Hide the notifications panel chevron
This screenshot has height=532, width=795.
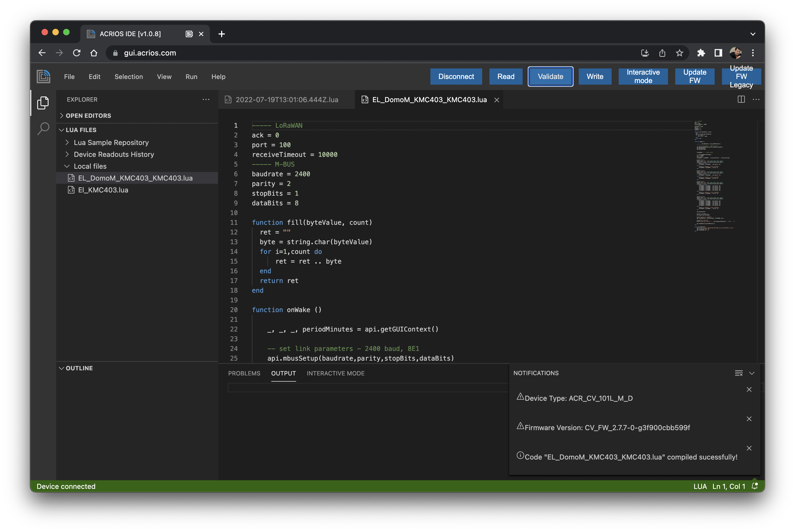(752, 373)
